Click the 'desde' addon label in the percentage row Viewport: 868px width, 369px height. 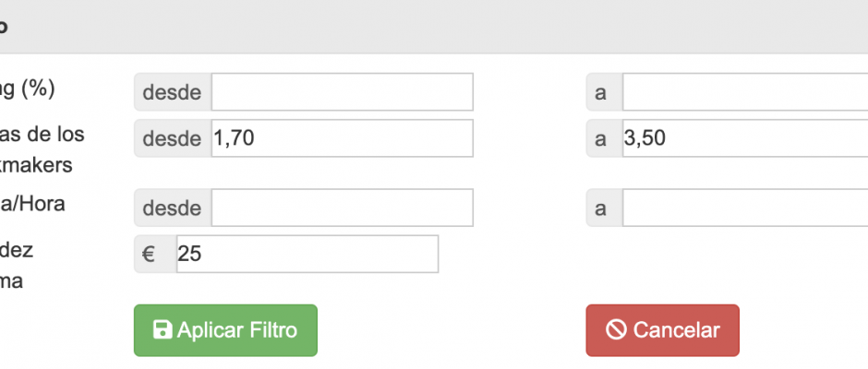[x=173, y=92]
